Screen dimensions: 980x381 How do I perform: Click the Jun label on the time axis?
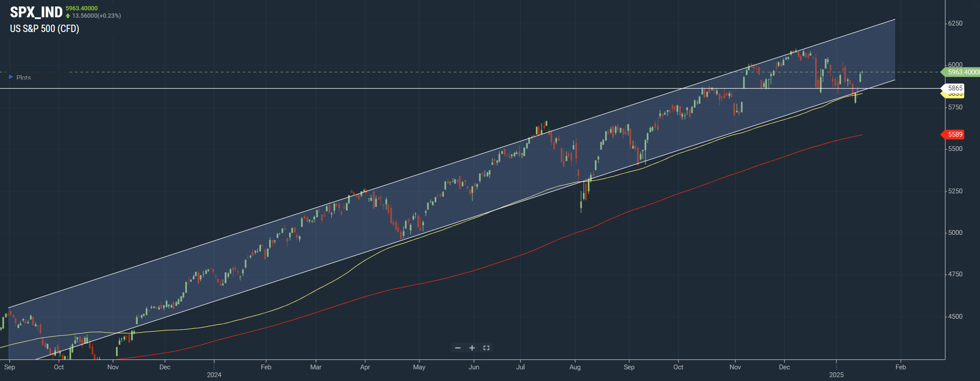[x=474, y=367]
